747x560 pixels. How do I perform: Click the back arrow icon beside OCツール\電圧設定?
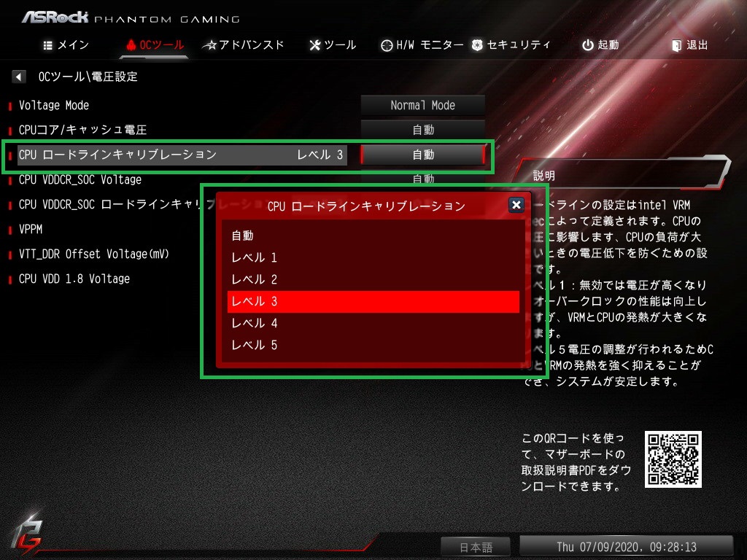pos(18,76)
